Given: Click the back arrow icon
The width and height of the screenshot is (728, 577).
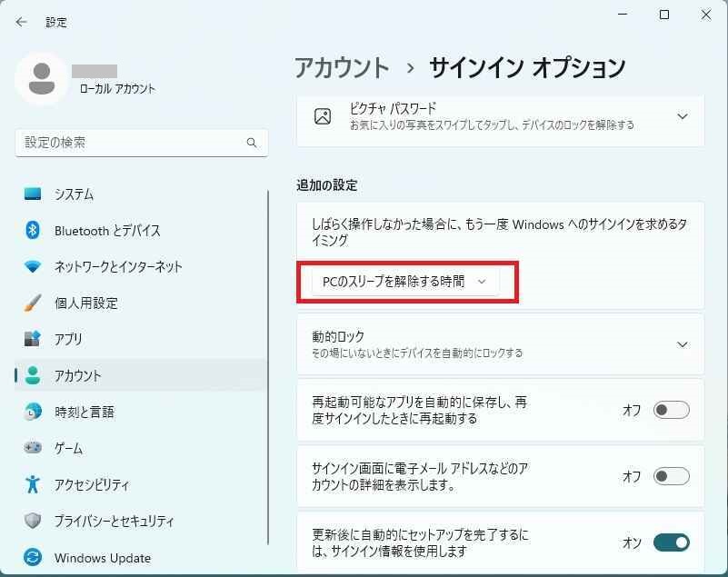Looking at the screenshot, I should point(21,22).
